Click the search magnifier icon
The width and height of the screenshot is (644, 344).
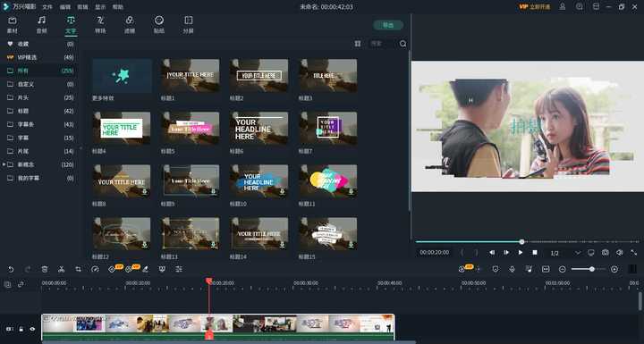[x=402, y=44]
